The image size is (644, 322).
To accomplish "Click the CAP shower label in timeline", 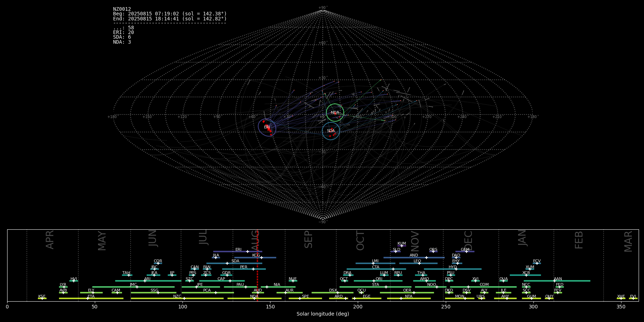I will [221, 279].
